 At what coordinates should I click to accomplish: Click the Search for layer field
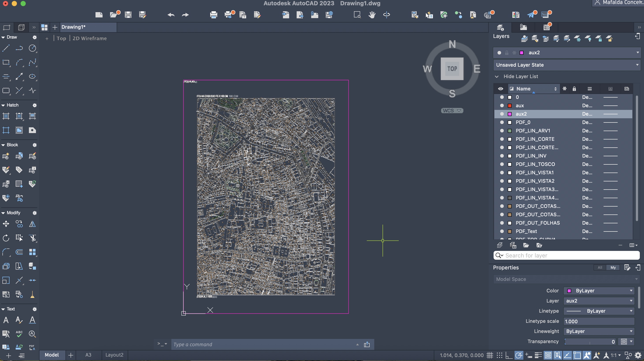570,256
